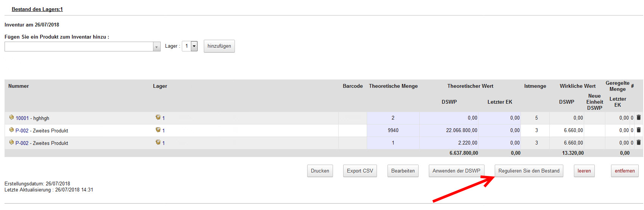Viewport: 644px width, 210px height.
Task: Export the inventory with Export CSV
Action: (x=360, y=171)
